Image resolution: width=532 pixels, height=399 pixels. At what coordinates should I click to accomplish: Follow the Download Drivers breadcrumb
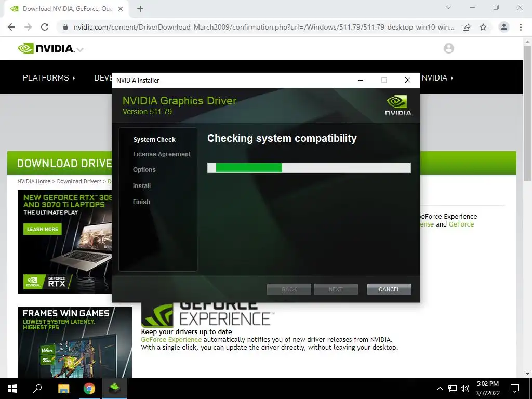pos(79,181)
